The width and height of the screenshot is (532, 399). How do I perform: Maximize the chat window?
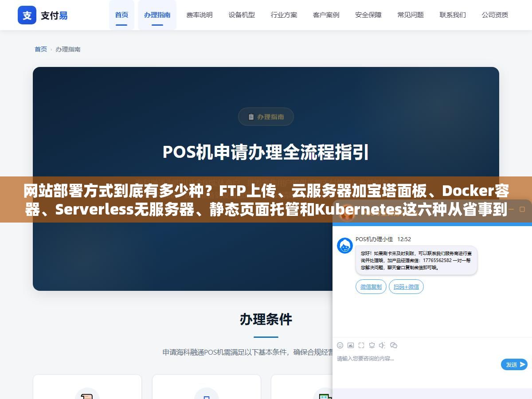click(522, 209)
